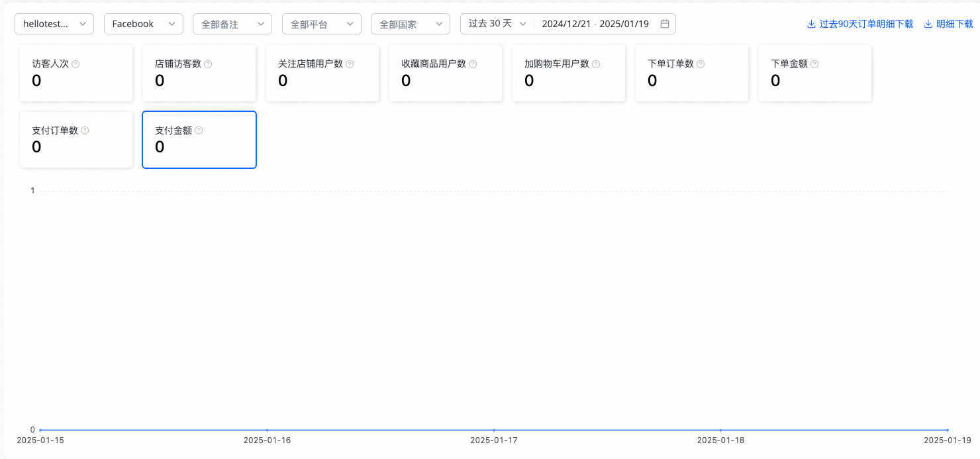
Task: Click help icon beside 支付金额
Action: (x=199, y=130)
